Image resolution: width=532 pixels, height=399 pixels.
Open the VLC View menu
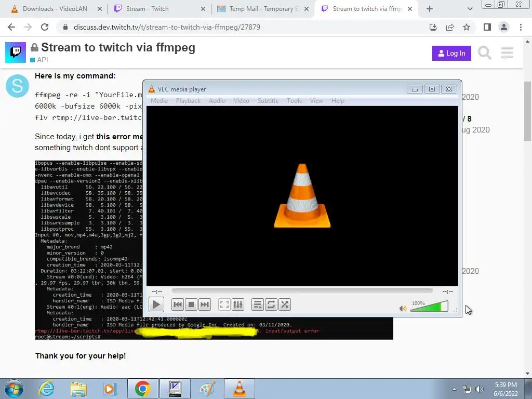tap(316, 101)
